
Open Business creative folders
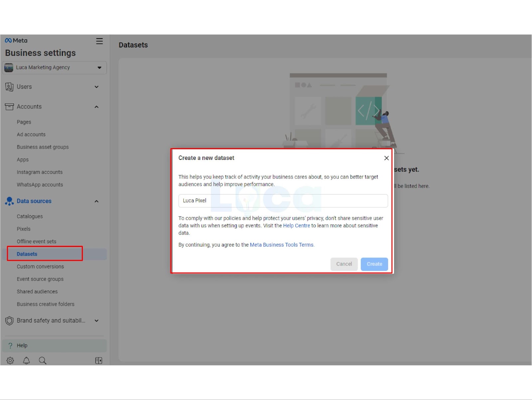pos(46,304)
